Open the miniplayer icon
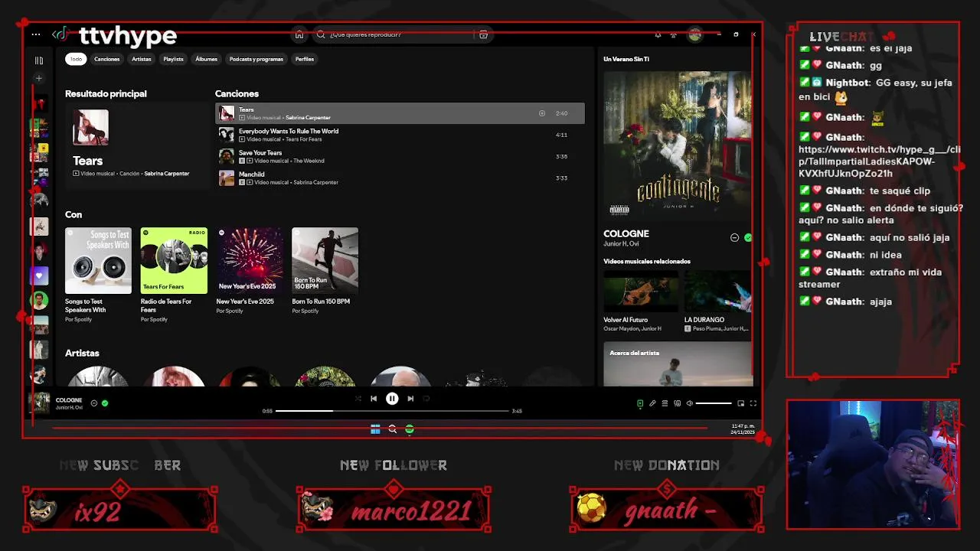The width and height of the screenshot is (980, 551). [x=740, y=403]
